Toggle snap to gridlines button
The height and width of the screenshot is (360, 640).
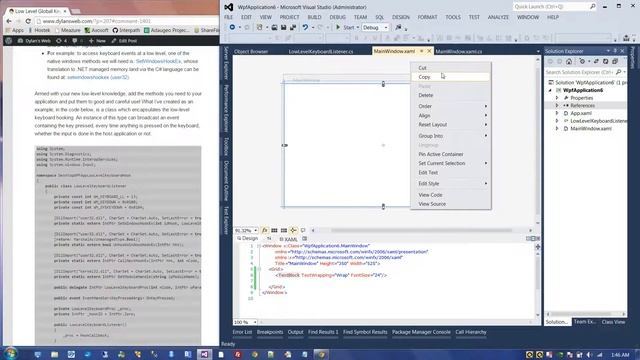(x=284, y=231)
